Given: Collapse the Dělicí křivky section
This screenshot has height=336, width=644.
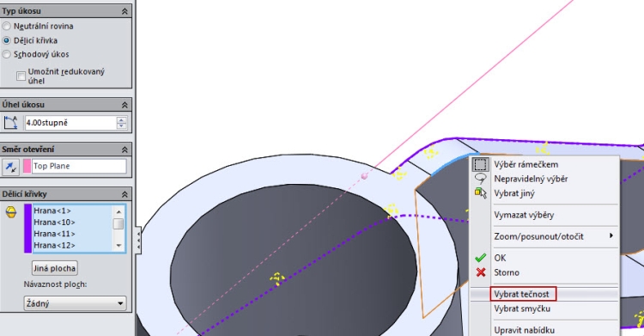Looking at the screenshot, I should 125,194.
